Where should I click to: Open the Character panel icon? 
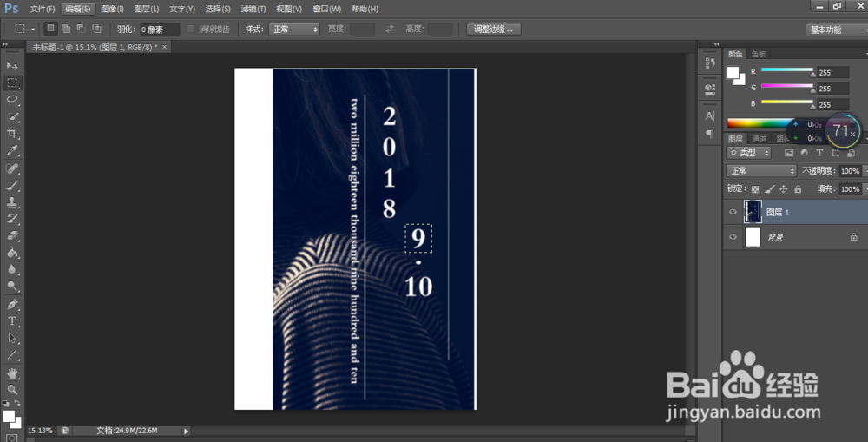point(710,115)
